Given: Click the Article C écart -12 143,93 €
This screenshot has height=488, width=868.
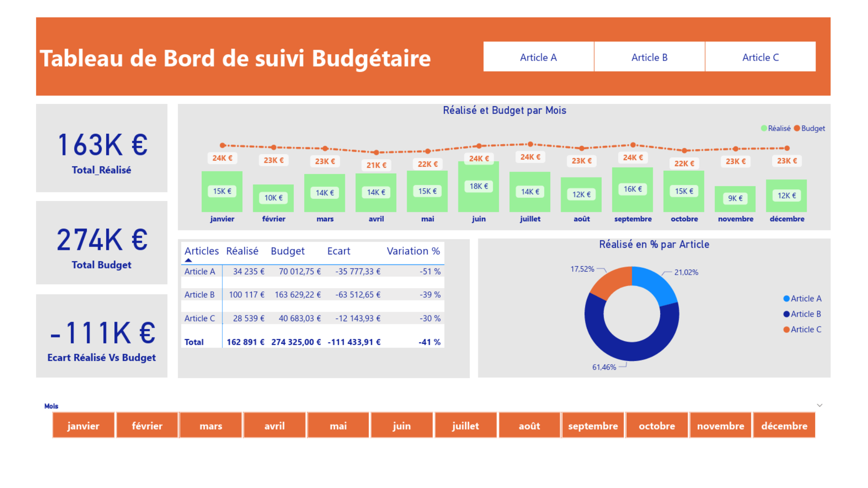Looking at the screenshot, I should 358,319.
